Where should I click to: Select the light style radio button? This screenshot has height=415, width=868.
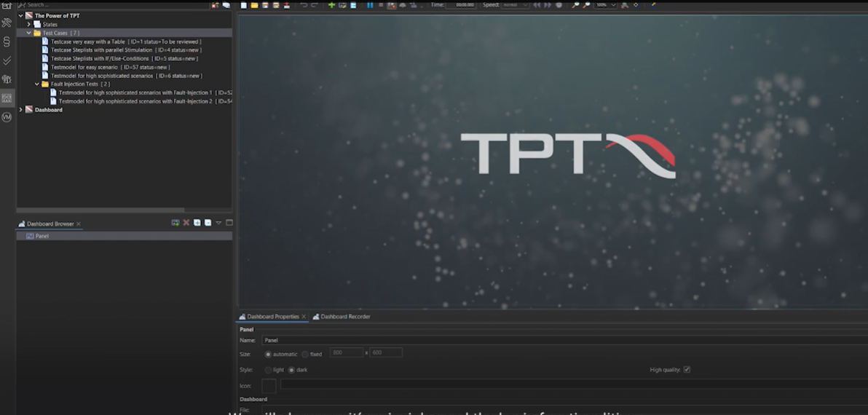(269, 370)
